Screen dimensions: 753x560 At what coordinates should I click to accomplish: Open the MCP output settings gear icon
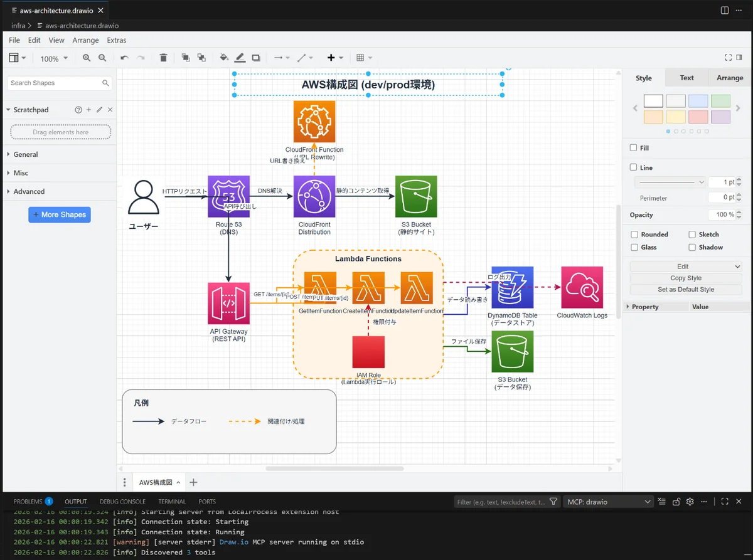pos(690,501)
